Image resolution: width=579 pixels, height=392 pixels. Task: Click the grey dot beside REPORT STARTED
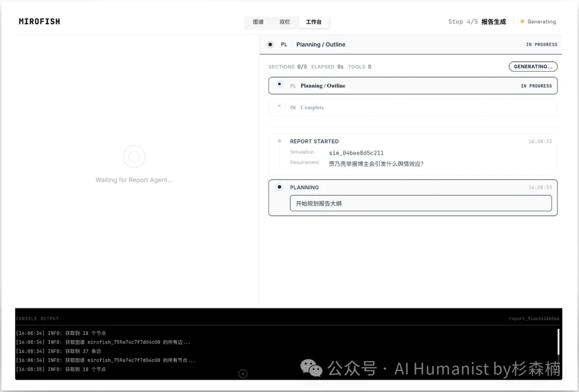pos(279,141)
